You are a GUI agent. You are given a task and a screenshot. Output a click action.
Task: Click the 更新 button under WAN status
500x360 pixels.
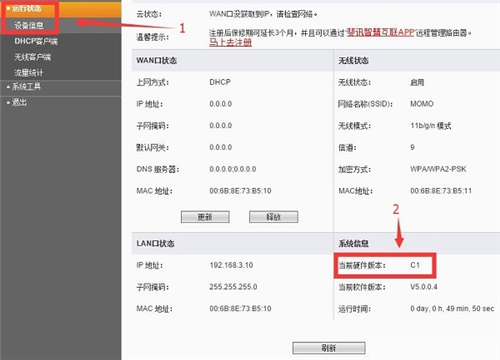point(205,217)
